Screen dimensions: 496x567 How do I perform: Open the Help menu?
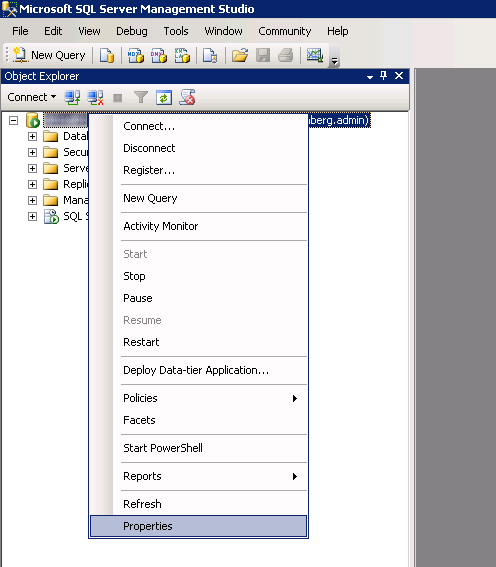click(338, 31)
